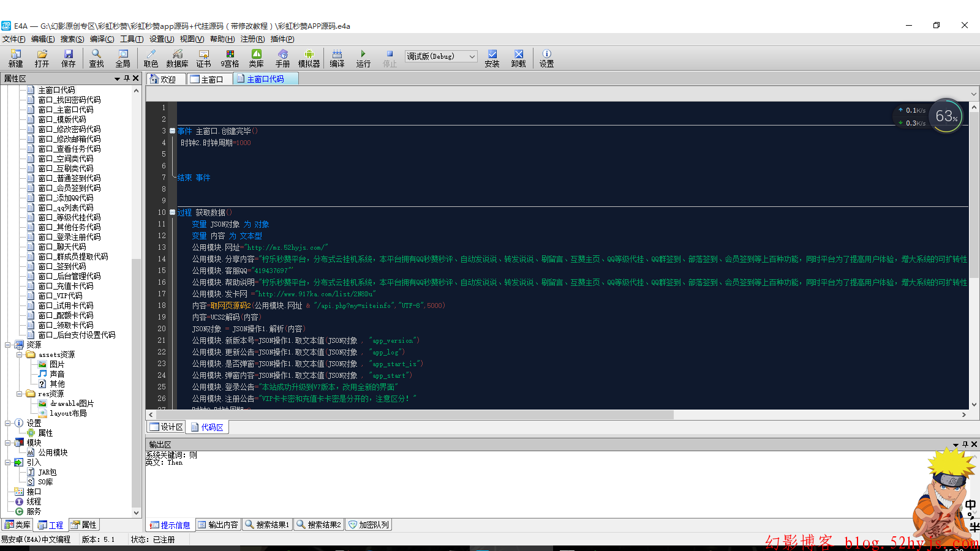Collapse the 模块 tree node
980x551 pixels.
tap(8, 443)
